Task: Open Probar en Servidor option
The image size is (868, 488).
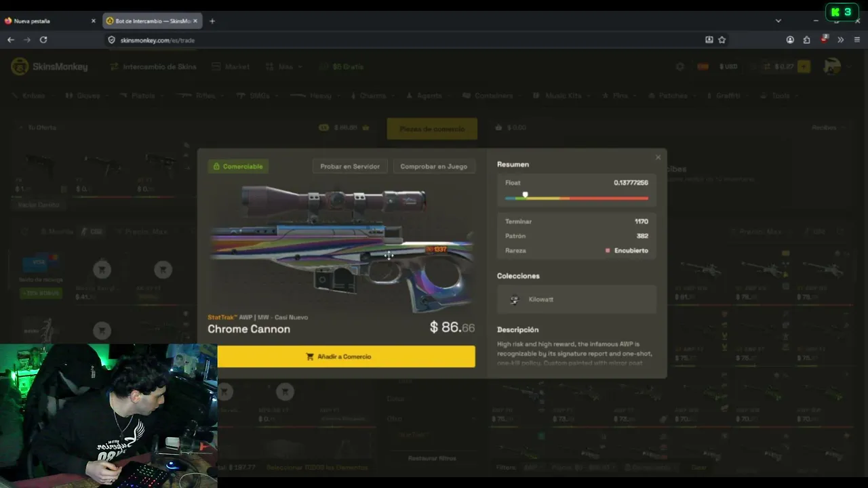Action: click(x=350, y=166)
